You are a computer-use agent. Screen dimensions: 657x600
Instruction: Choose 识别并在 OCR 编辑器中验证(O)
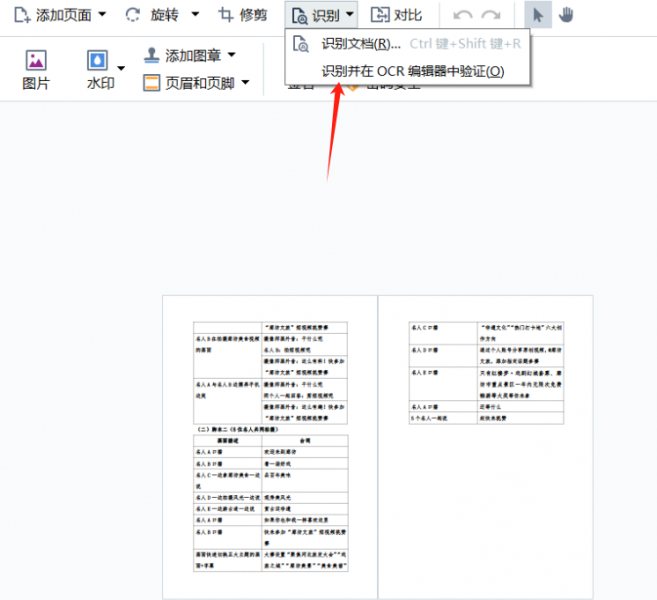point(407,71)
